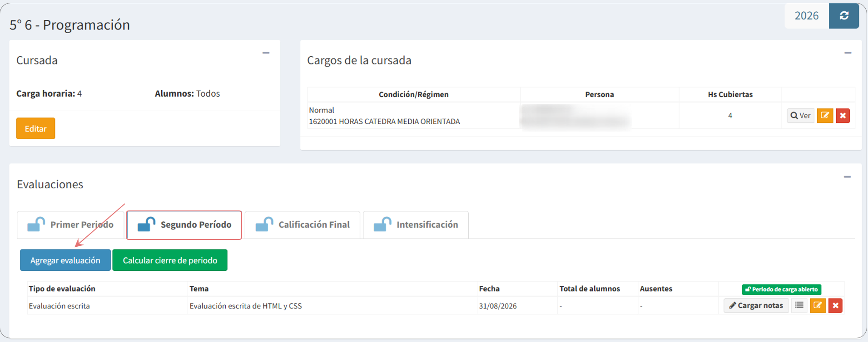Open the Calificación Final tab
This screenshot has height=342, width=868.
point(303,225)
